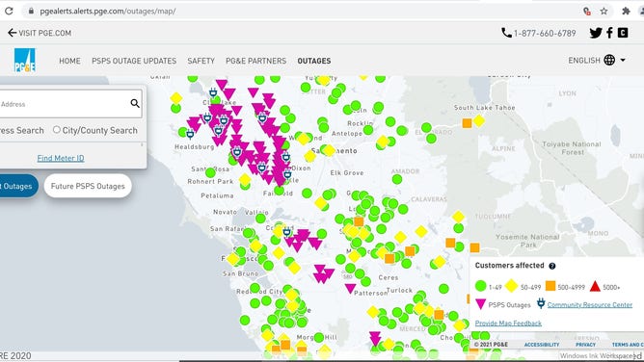
Task: Open the Safety menu item
Action: 201,61
